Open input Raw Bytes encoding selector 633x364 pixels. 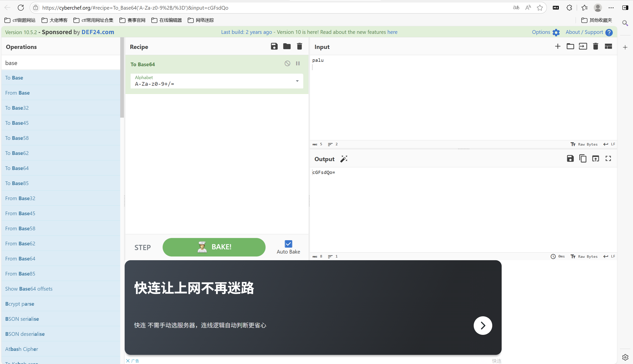(584, 144)
